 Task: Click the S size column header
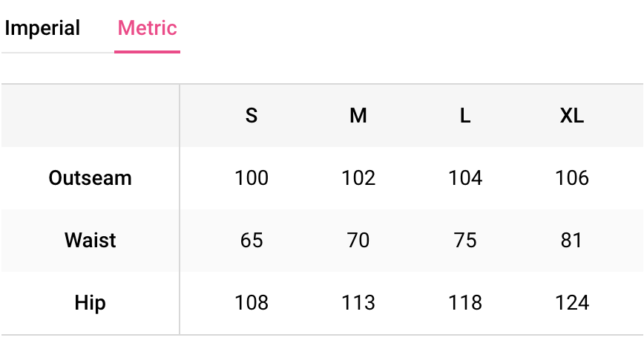pyautogui.click(x=252, y=116)
